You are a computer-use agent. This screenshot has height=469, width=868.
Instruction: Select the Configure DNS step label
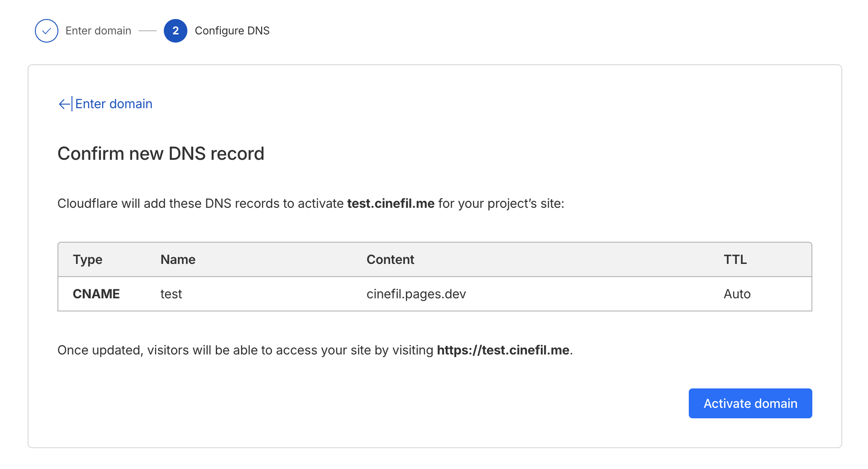pyautogui.click(x=232, y=31)
